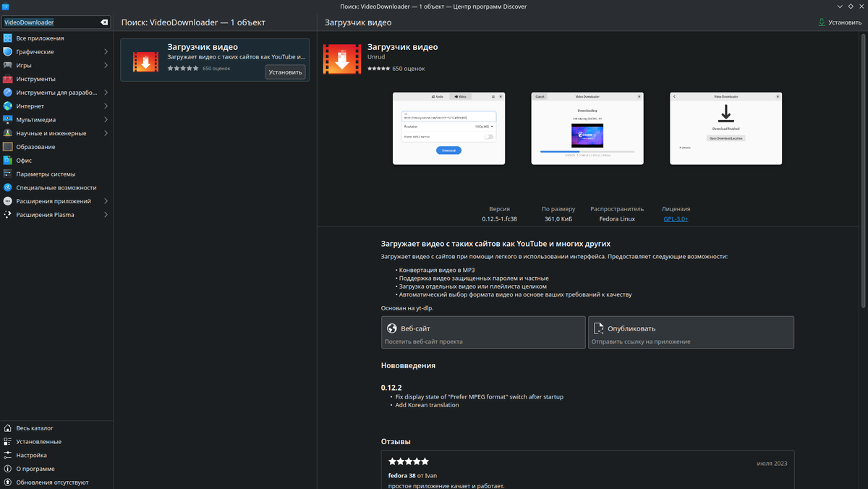868x489 pixels.
Task: Click the Графические category icon
Action: (8, 52)
